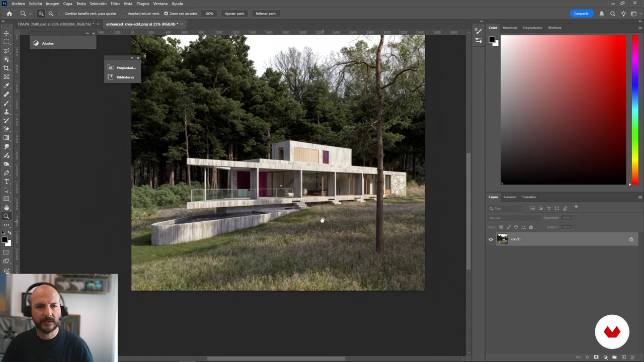The image size is (644, 362).
Task: Select the Clone Stamp tool
Action: pyautogui.click(x=7, y=112)
